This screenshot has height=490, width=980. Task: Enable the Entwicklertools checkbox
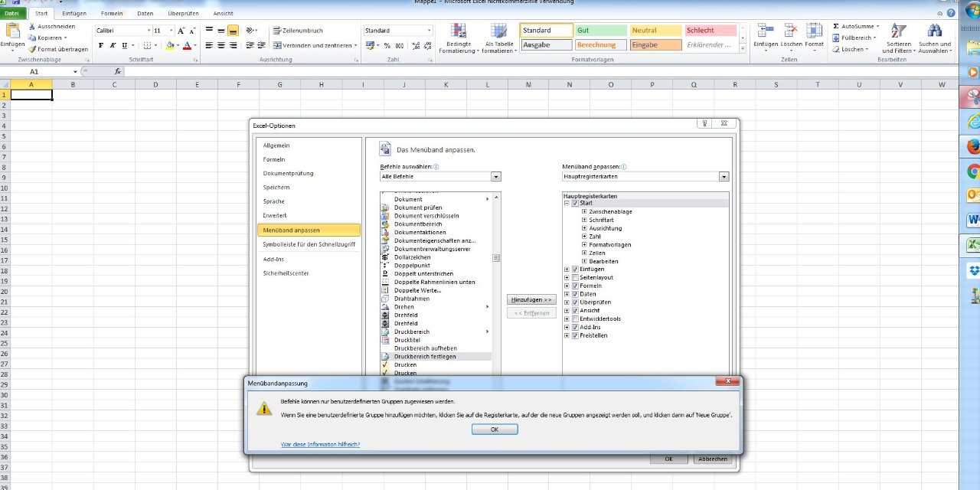575,318
